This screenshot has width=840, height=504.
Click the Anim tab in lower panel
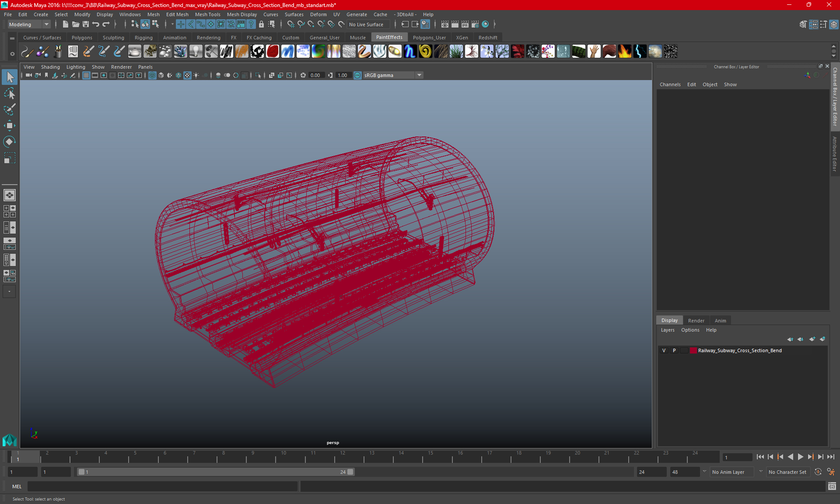720,320
